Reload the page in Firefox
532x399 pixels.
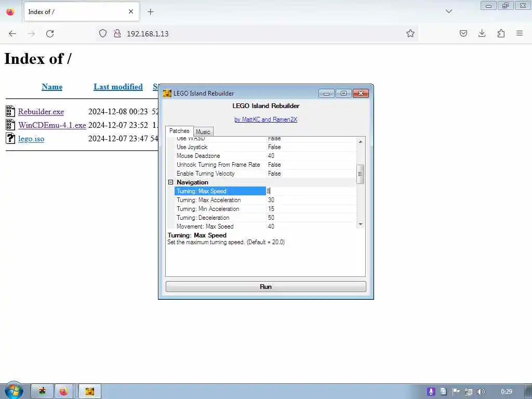[50, 34]
